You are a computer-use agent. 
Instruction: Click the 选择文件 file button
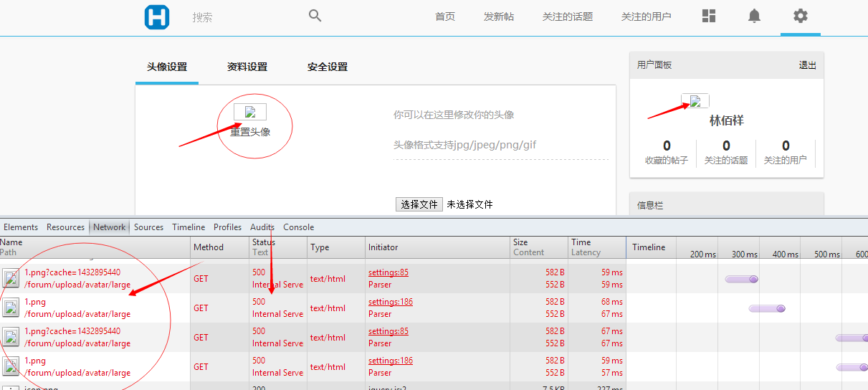tap(419, 204)
